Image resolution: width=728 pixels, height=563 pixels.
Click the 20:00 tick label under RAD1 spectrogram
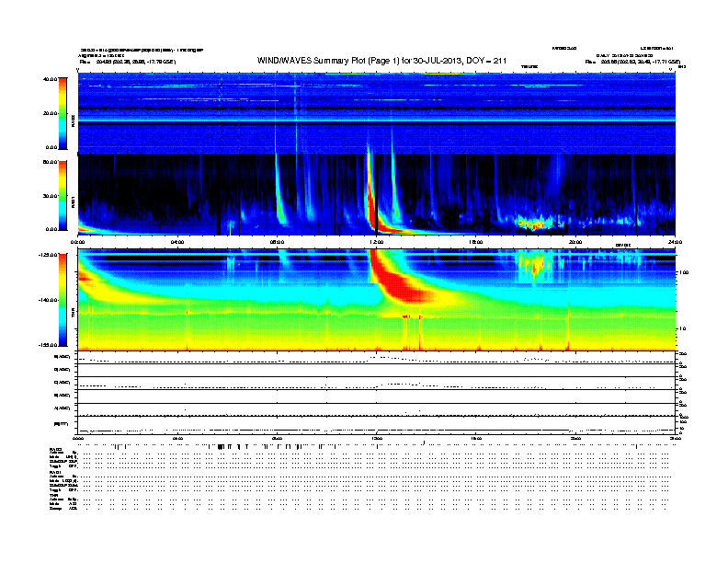pos(575,242)
